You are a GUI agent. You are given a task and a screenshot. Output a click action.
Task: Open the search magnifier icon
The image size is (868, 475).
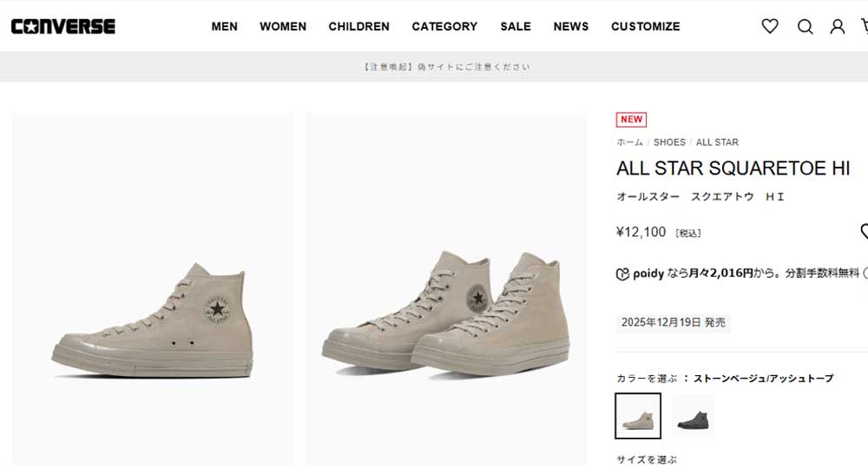coord(805,26)
